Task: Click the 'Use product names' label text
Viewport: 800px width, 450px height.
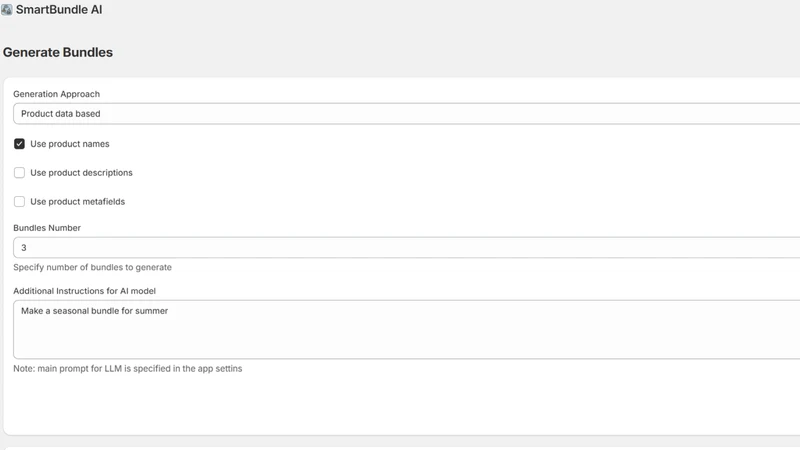Action: click(70, 144)
